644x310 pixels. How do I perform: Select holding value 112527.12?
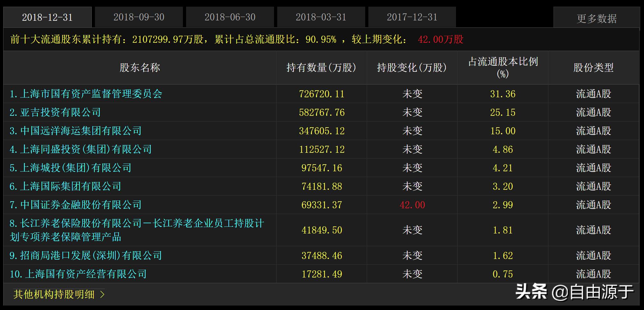click(x=322, y=150)
